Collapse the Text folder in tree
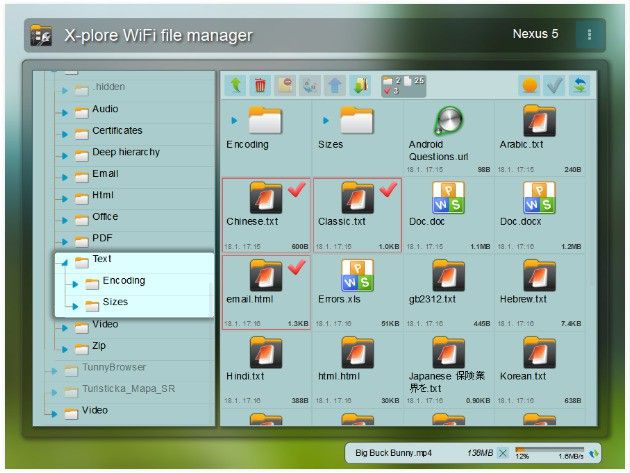This screenshot has height=473, width=630. tap(65, 263)
